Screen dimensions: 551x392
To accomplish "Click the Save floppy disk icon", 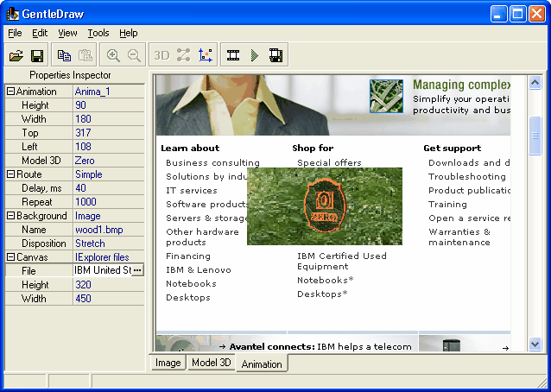I will click(37, 55).
